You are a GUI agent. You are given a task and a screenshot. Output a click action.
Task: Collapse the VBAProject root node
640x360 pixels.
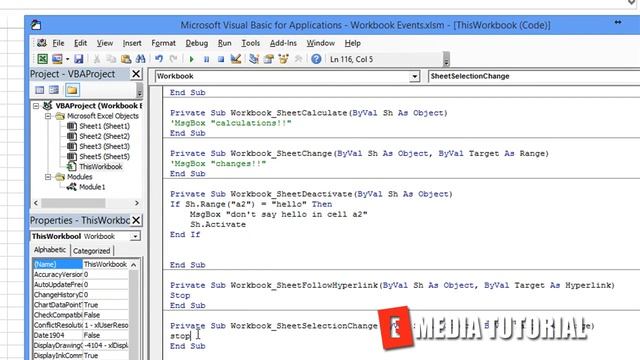pos(36,106)
